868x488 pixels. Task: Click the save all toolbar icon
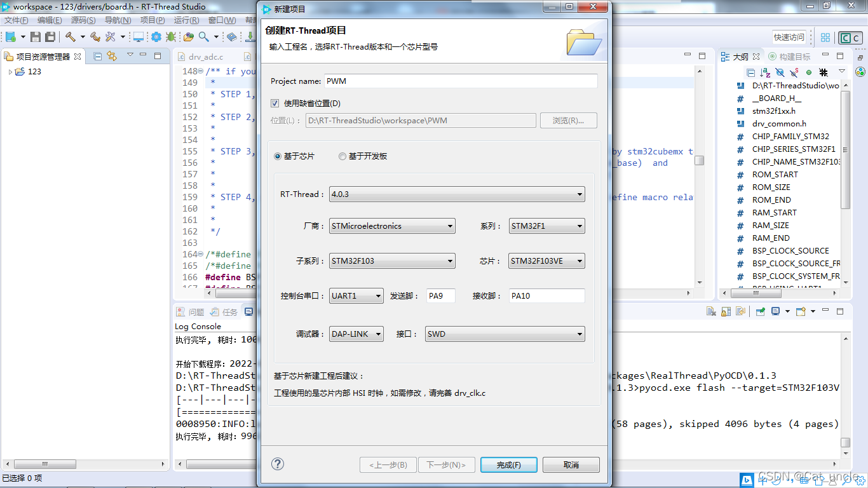pyautogui.click(x=50, y=37)
